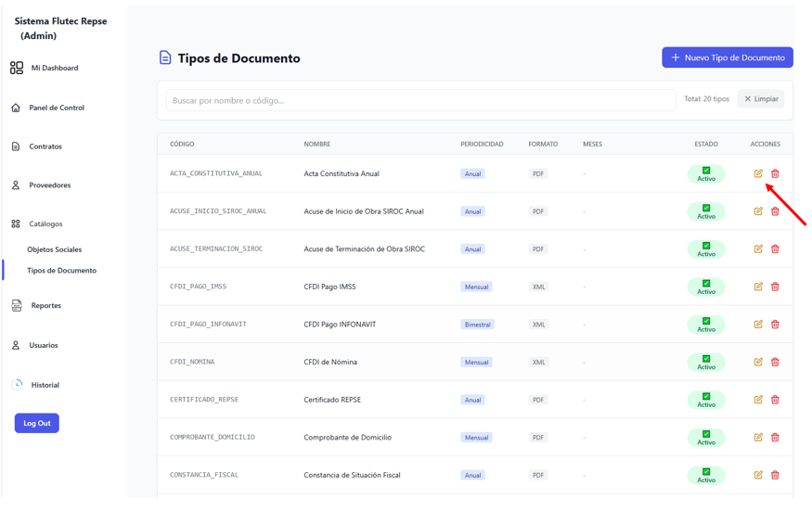This screenshot has height=510, width=812.
Task: Edit the CFDI de Nómina entry
Action: pyautogui.click(x=758, y=362)
